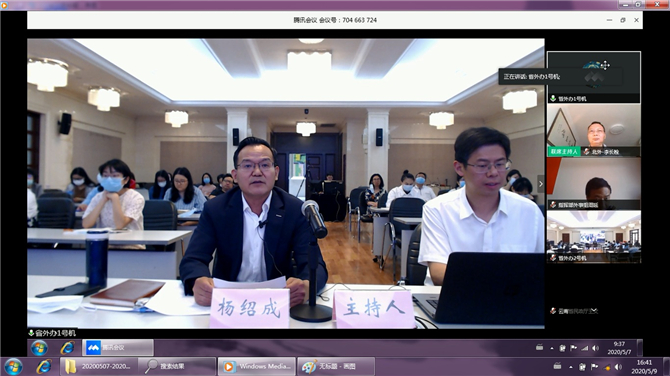This screenshot has width=670, height=376.
Task: Click the volume speaker icon beside 16:41 clock
Action: point(618,367)
